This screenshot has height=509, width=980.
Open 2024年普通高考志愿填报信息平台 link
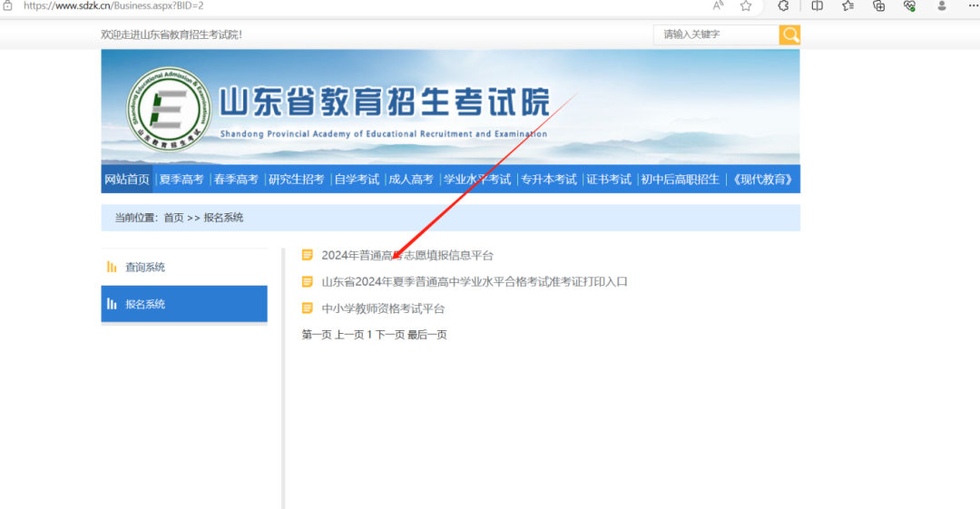[x=407, y=256]
